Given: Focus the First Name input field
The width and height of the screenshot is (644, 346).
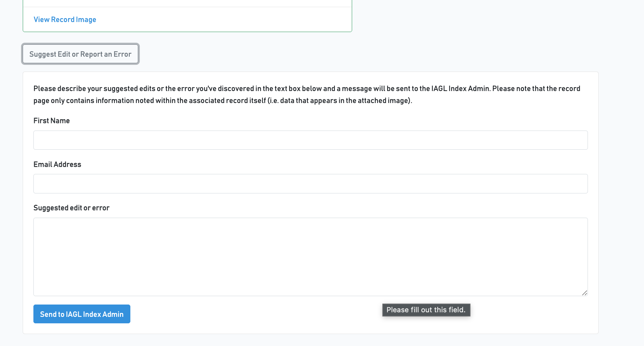Looking at the screenshot, I should click(310, 140).
